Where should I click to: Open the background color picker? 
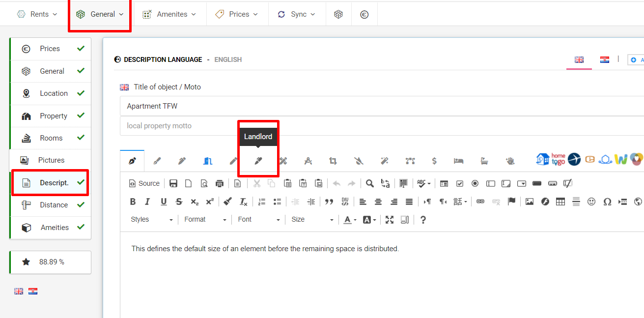pyautogui.click(x=369, y=220)
